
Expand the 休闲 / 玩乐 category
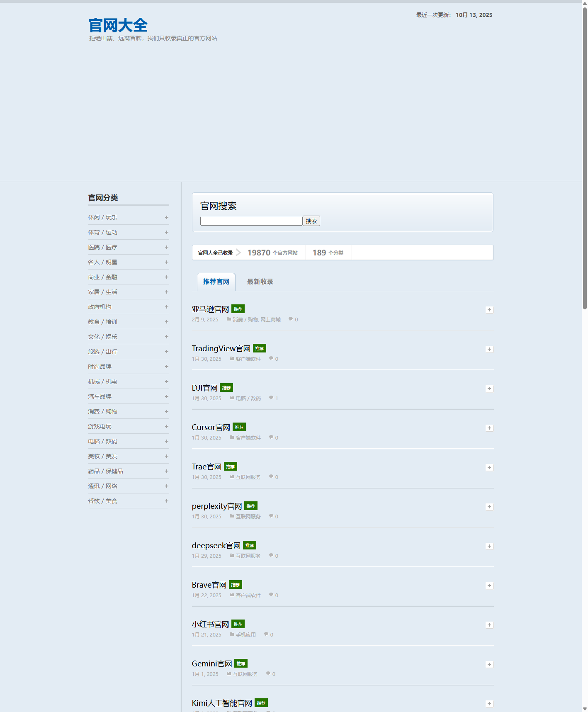[x=167, y=217]
